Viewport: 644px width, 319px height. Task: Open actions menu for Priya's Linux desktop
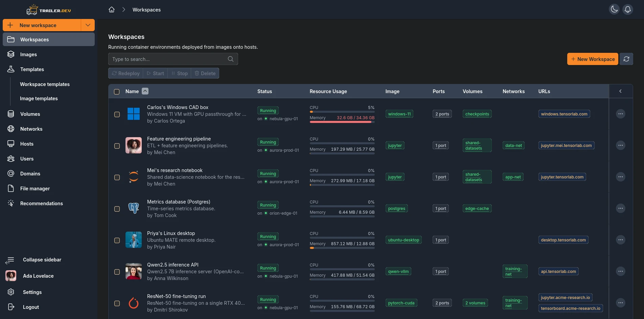[621, 240]
